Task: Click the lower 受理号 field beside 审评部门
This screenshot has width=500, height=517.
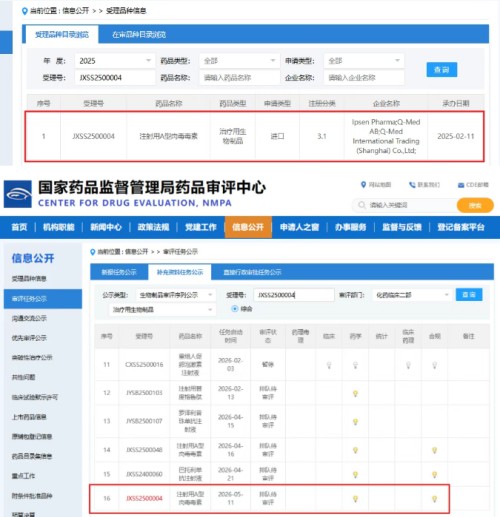Action: [294, 295]
